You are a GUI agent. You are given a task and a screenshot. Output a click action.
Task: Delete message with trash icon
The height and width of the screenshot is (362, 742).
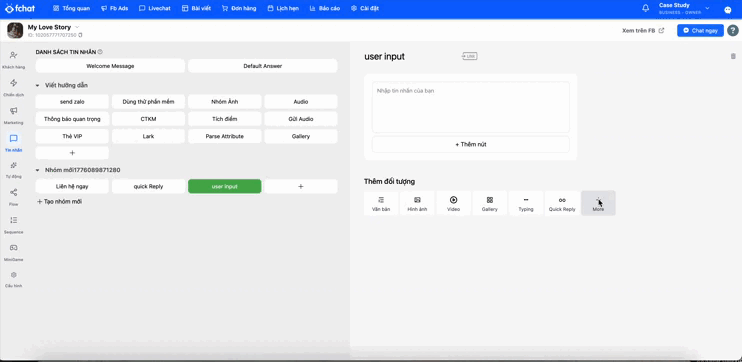(x=733, y=56)
